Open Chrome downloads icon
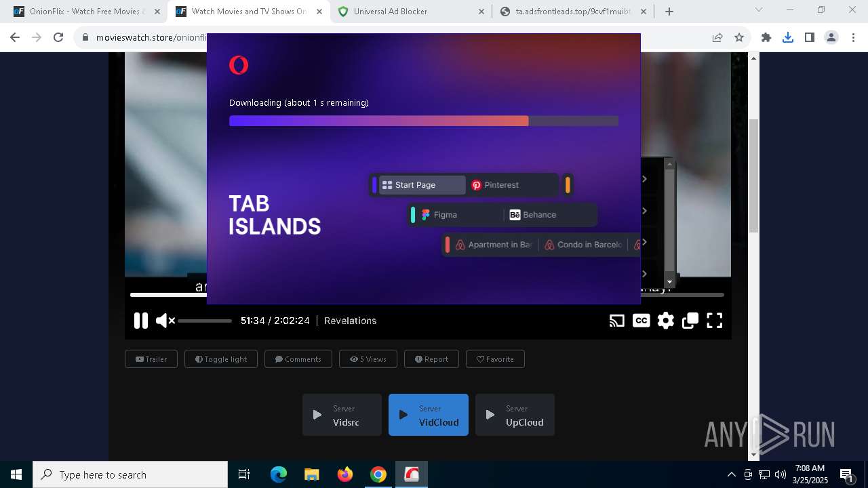868x488 pixels. click(788, 37)
